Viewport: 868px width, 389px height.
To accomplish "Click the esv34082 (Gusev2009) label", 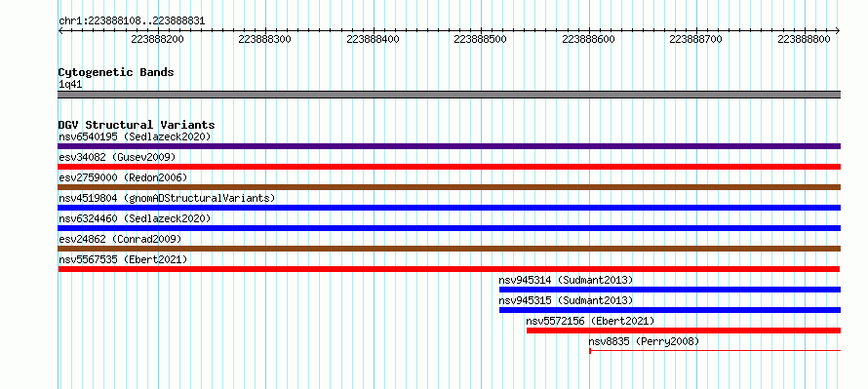I will pos(117,157).
